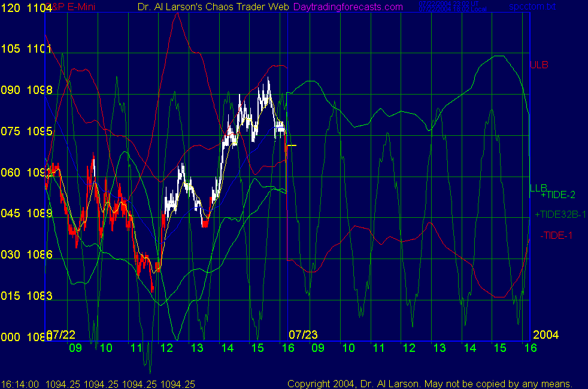The width and height of the screenshot is (588, 389).
Task: Pick the 12 hour label of the 07/23 session
Action: [x=409, y=348]
